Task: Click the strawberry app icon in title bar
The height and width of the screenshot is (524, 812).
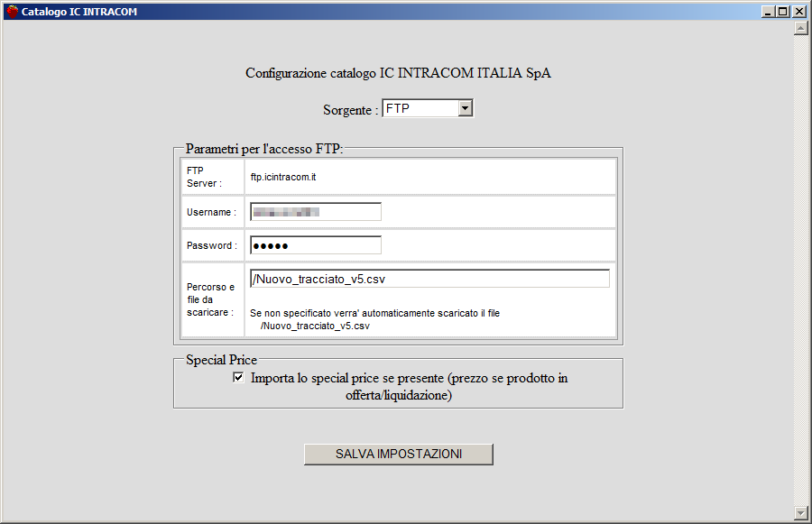Action: click(x=13, y=12)
